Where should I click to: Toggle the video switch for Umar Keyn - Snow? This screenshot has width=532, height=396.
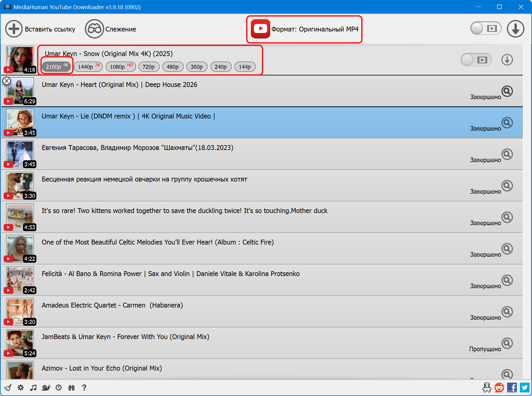click(476, 60)
